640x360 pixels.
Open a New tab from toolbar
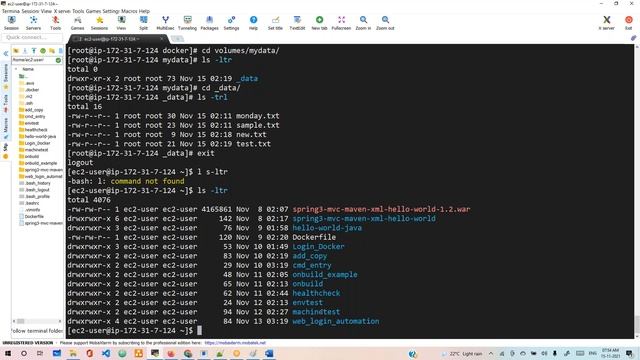pyautogui.click(x=319, y=23)
